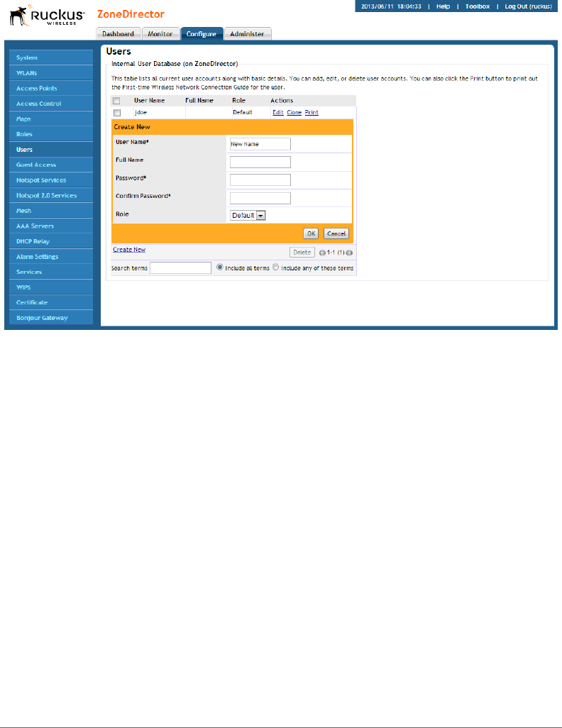
Task: Switch to the Monitor tab
Action: (x=160, y=34)
